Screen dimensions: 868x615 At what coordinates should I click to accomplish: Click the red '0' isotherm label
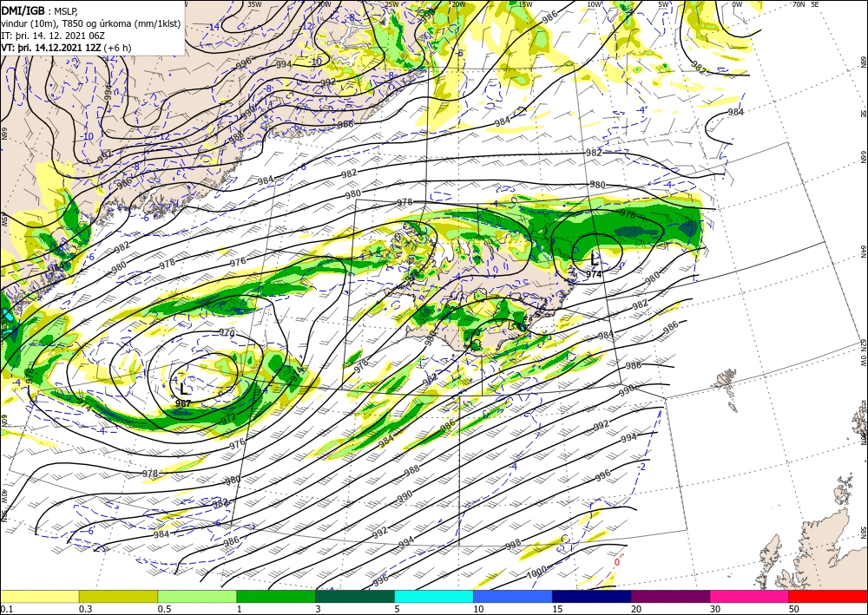point(616,562)
